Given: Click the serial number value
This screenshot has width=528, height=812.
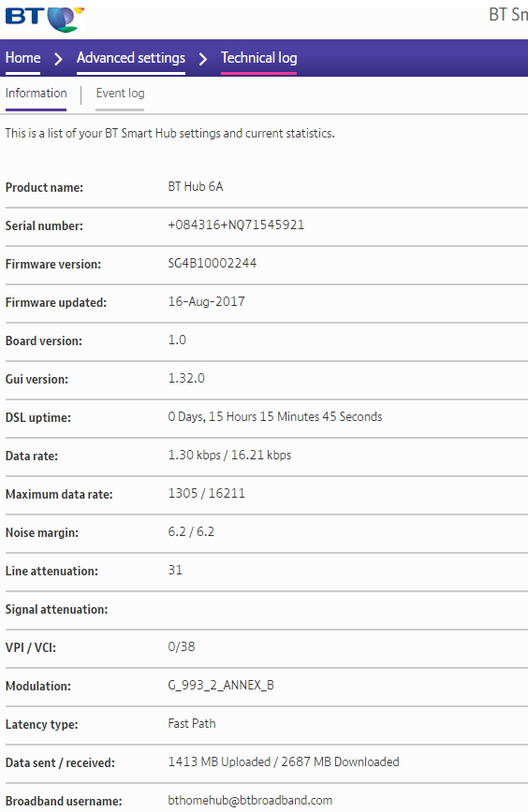Looking at the screenshot, I should [x=236, y=225].
